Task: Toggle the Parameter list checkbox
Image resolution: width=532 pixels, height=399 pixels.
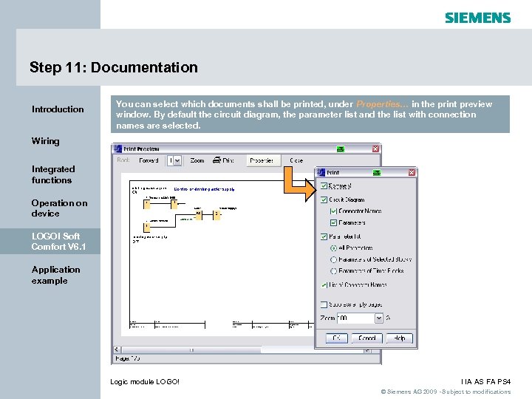Action: coord(324,236)
